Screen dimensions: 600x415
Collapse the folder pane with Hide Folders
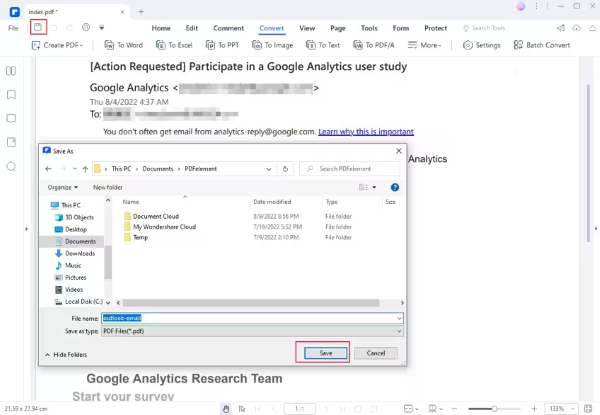(x=64, y=354)
